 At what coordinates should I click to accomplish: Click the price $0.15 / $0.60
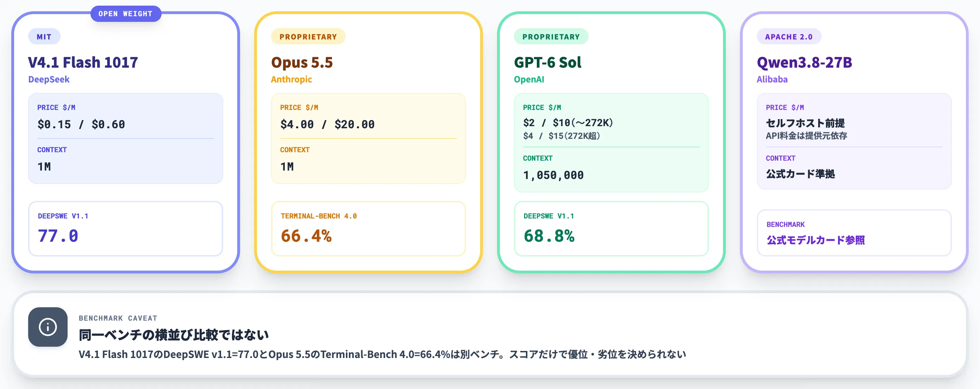click(x=81, y=124)
